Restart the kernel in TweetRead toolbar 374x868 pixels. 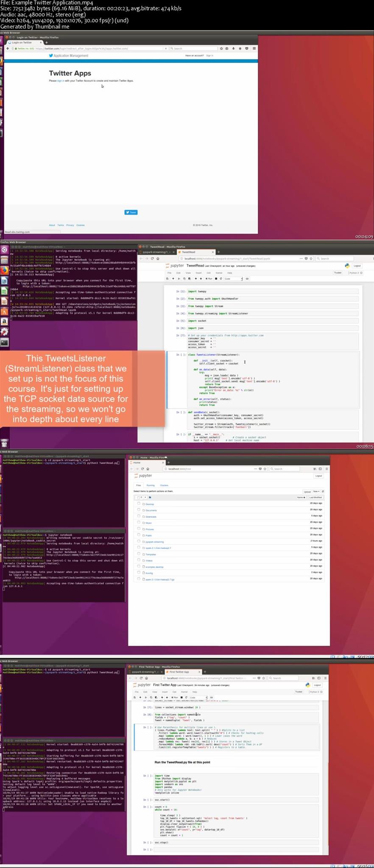point(221,278)
